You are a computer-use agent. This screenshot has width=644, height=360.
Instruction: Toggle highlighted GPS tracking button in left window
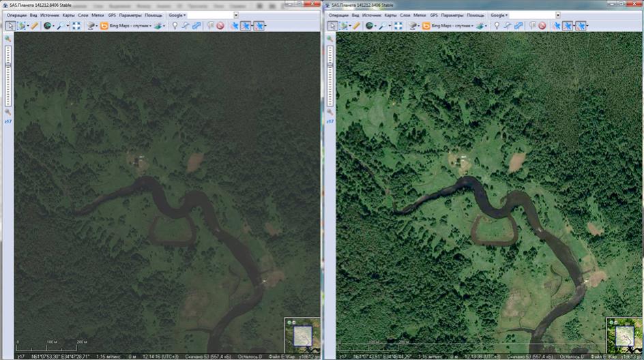[246, 26]
